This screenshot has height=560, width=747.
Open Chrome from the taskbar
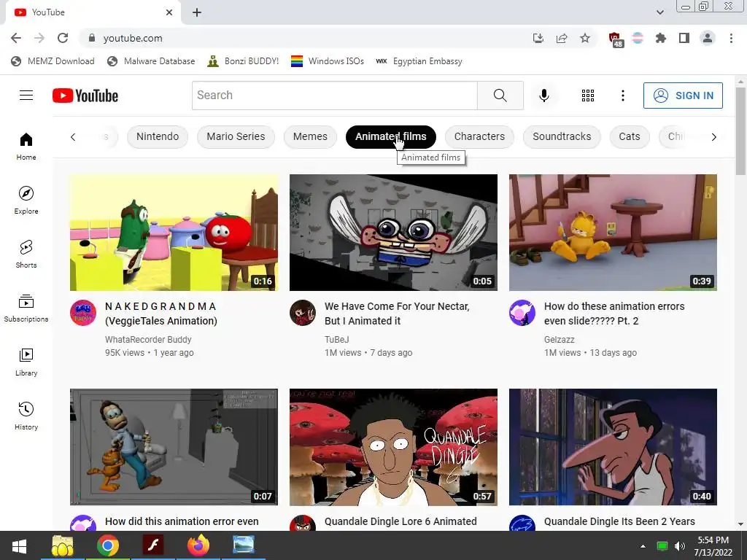(x=108, y=545)
